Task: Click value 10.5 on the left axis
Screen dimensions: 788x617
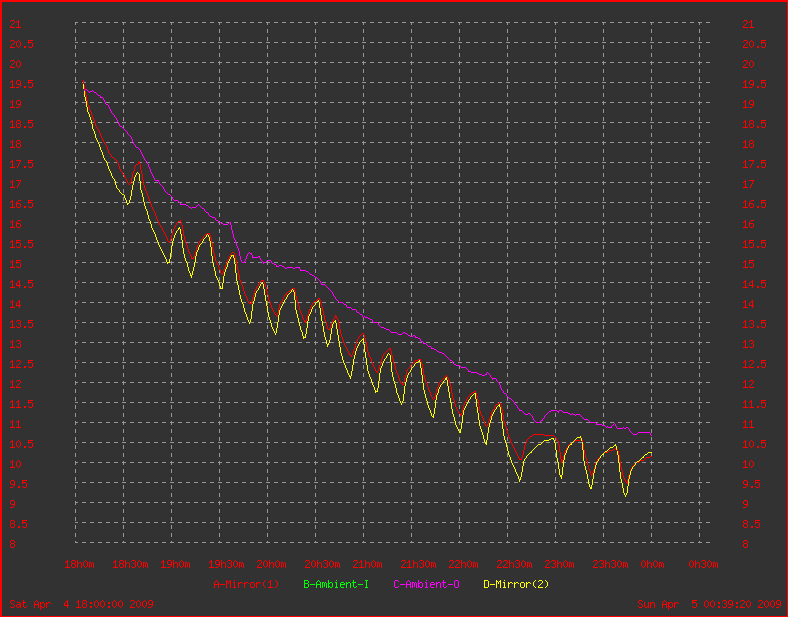Action: 22,444
